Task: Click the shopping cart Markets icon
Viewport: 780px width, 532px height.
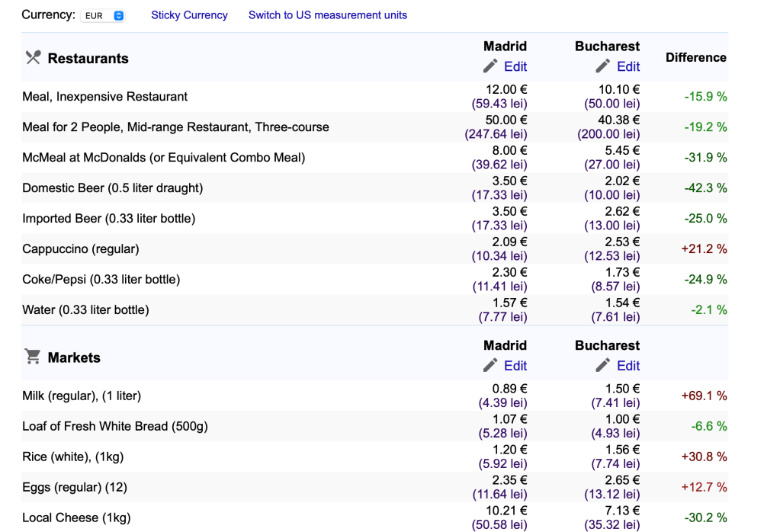Action: [32, 357]
